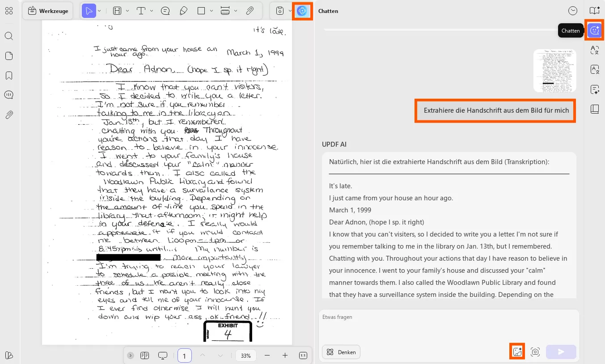Select the Rectangle shape tool
The image size is (605, 364).
click(x=201, y=11)
